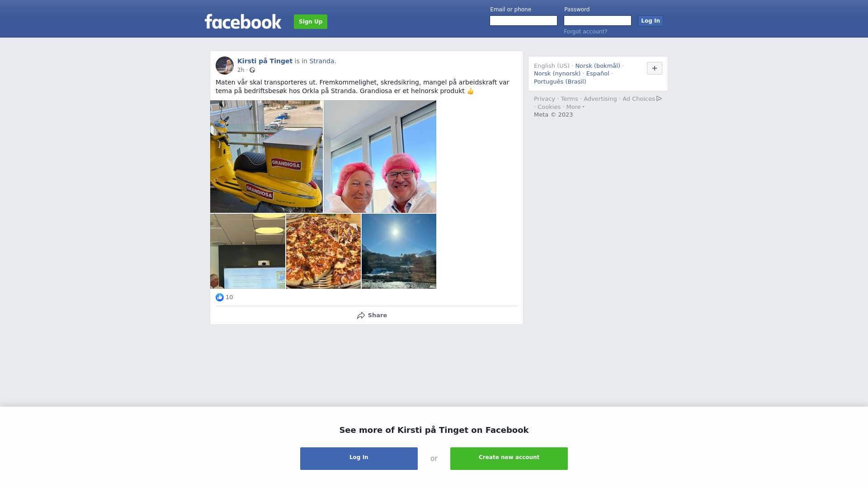Click the green Sign Up button
The width and height of the screenshot is (868, 488).
311,22
